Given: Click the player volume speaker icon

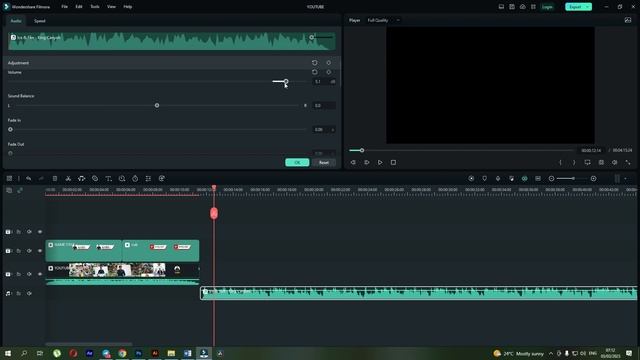Looking at the screenshot, I should coord(615,162).
